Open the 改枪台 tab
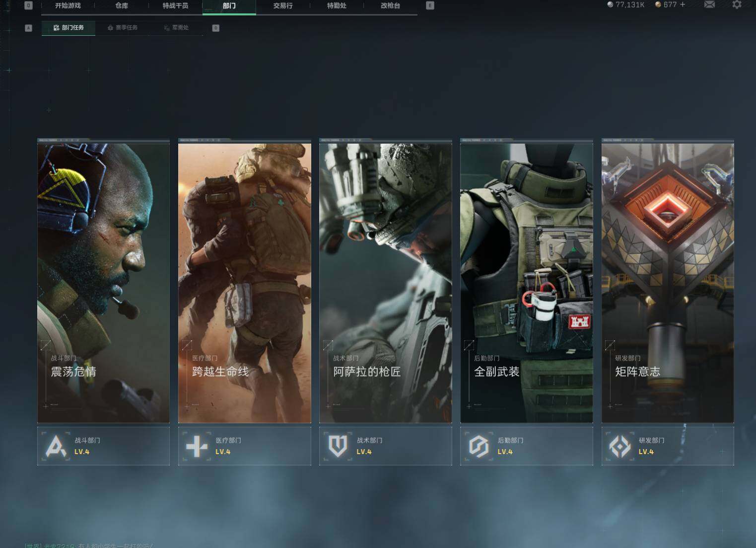The image size is (756, 548). [x=390, y=5]
